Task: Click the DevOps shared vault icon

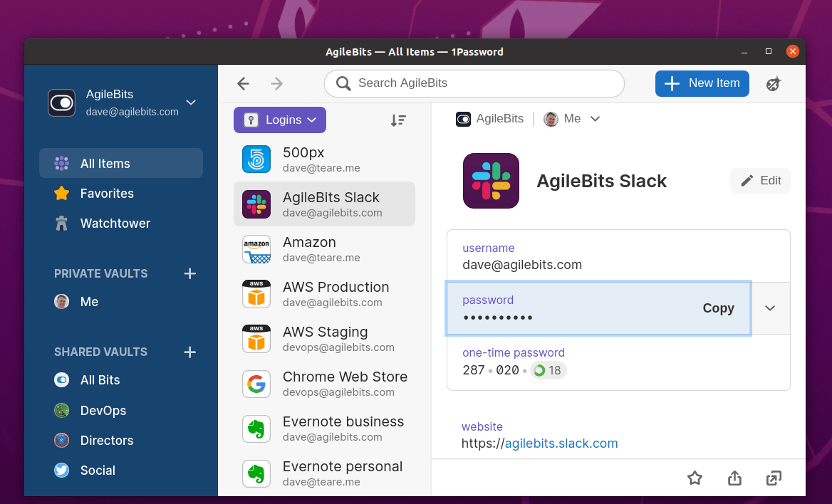Action: coord(61,410)
